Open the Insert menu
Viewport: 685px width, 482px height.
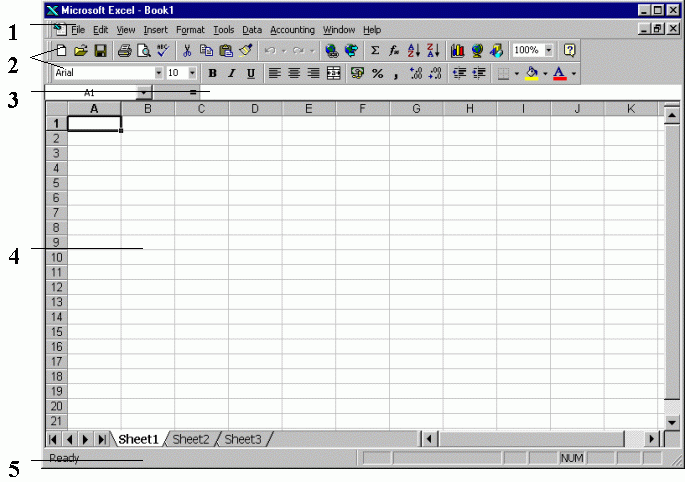(x=156, y=30)
